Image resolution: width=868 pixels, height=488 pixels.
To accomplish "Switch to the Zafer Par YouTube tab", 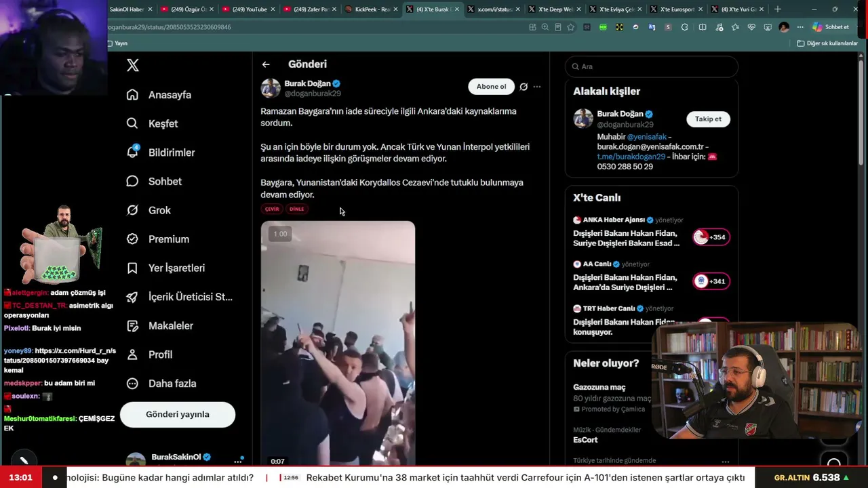I will tap(309, 9).
